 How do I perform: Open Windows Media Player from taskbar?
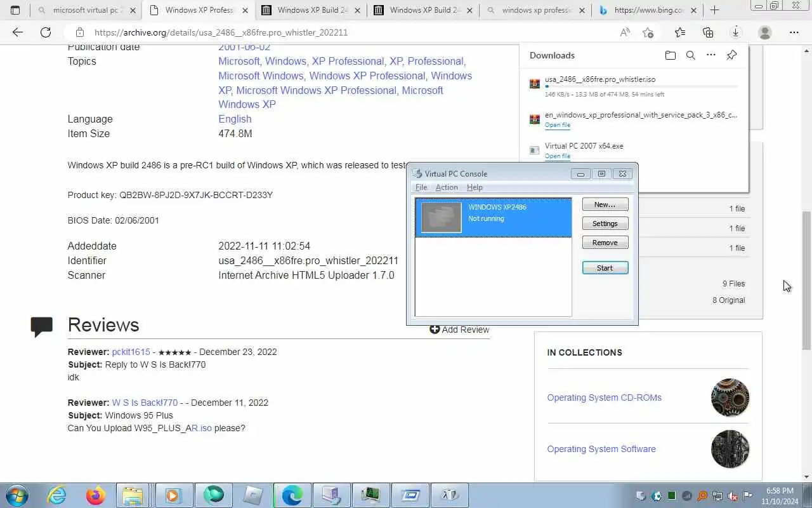[173, 495]
